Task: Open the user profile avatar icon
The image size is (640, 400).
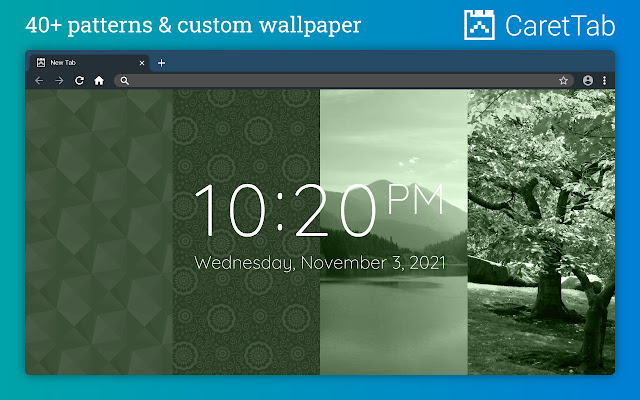Action: [587, 80]
